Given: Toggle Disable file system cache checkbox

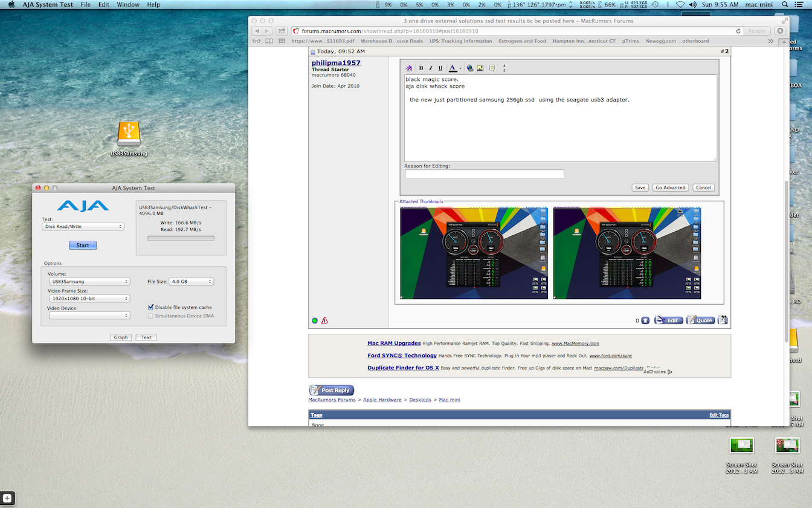Looking at the screenshot, I should pyautogui.click(x=150, y=307).
